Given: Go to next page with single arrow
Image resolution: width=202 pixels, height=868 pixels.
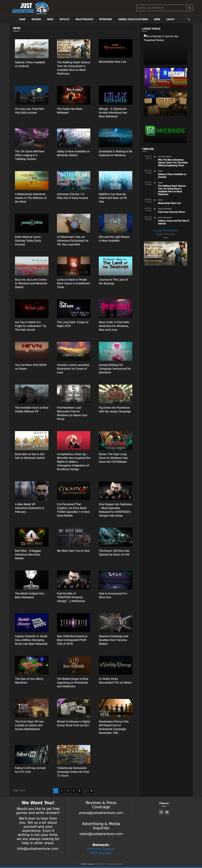Looking at the screenshot, I should point(80,791).
